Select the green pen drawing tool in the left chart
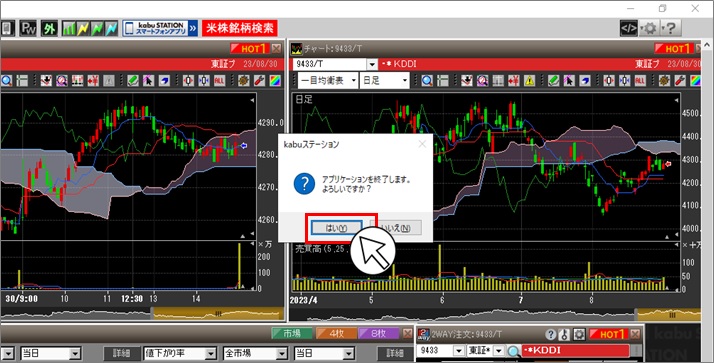The image size is (714, 363). coord(133,81)
